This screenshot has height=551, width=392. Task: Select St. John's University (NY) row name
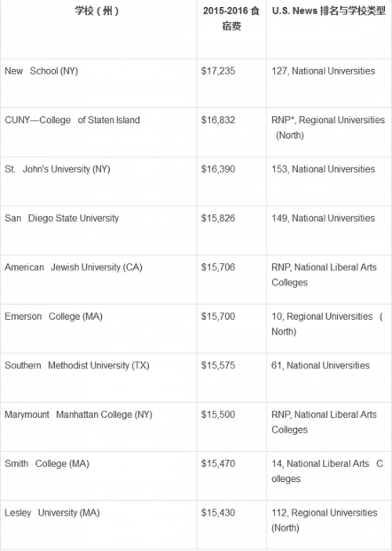coord(57,169)
